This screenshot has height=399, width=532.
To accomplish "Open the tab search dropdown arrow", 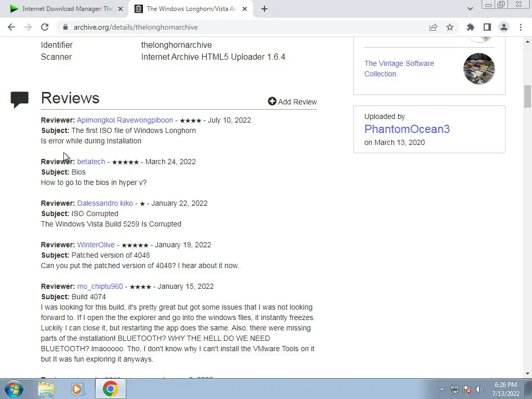I will click(470, 9).
